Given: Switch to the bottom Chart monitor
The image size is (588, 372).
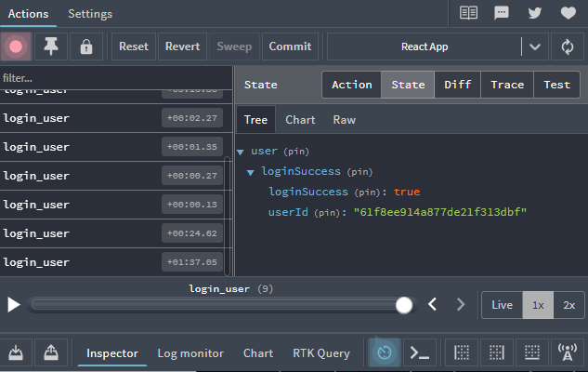Looking at the screenshot, I should click(258, 353).
